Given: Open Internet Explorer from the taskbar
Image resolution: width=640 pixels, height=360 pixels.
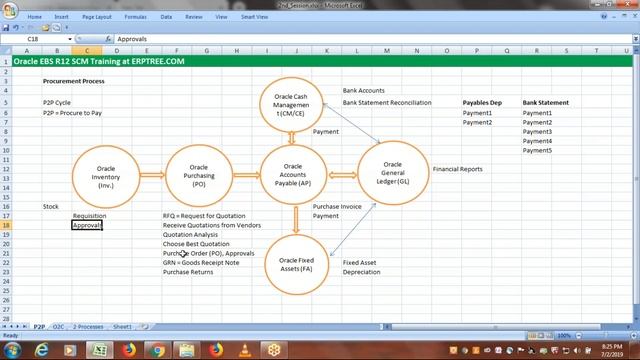Looking at the screenshot, I should click(x=41, y=350).
